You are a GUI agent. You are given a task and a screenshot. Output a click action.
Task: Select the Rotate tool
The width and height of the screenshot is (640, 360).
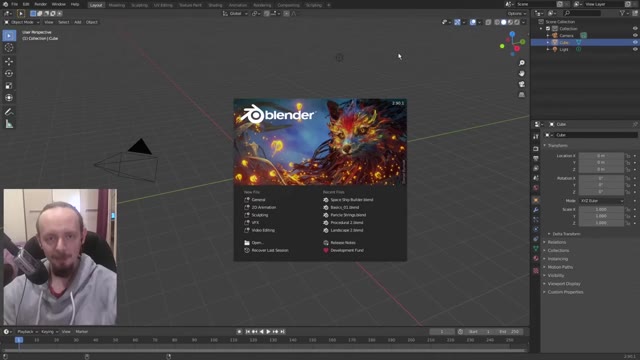9,73
